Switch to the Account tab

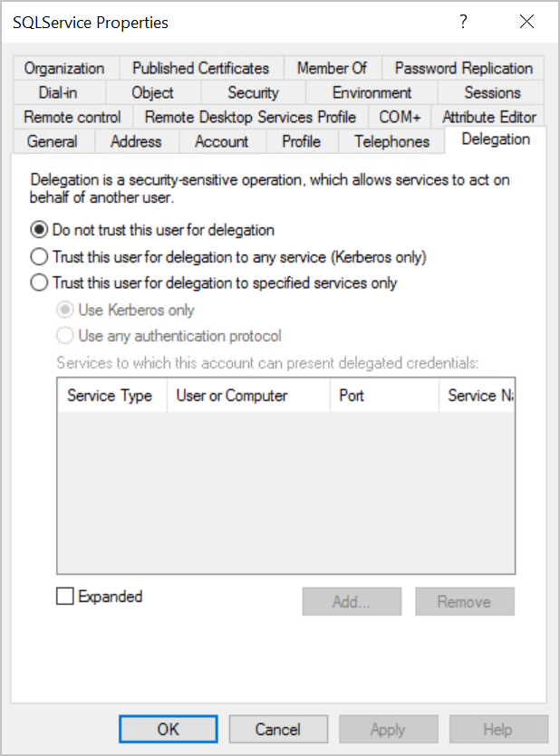pyautogui.click(x=222, y=141)
